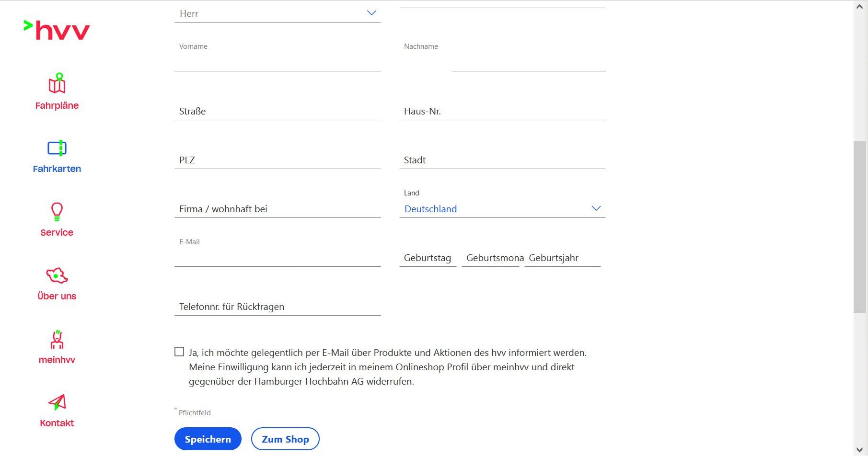Click the Service lightbulb icon
The height and width of the screenshot is (456, 868).
click(57, 211)
